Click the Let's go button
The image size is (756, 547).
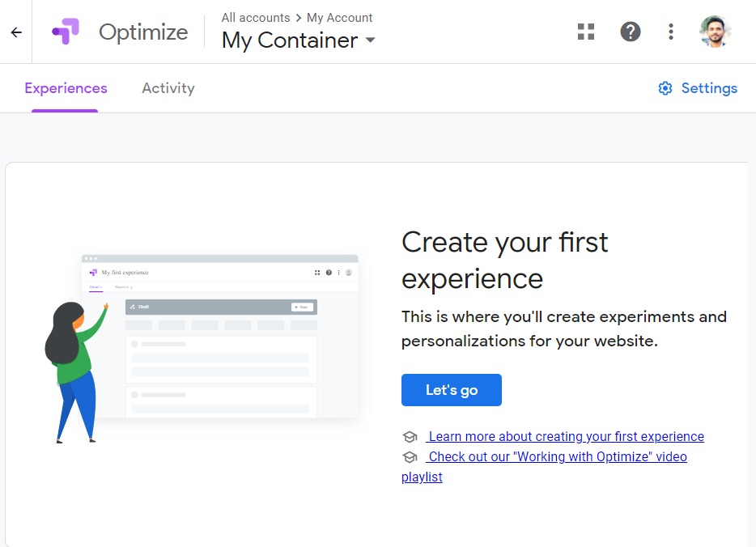[x=452, y=390]
